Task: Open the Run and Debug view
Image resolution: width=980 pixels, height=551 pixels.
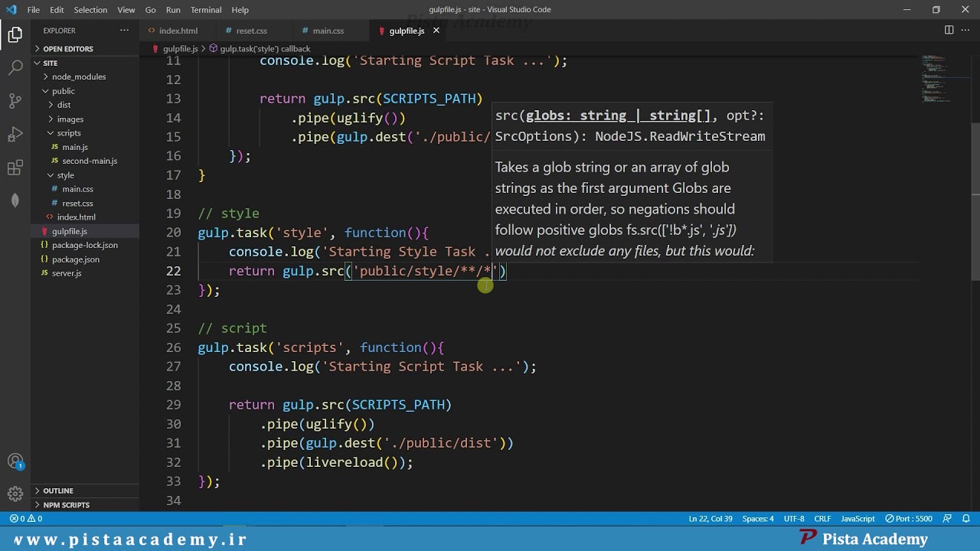Action: [x=15, y=135]
